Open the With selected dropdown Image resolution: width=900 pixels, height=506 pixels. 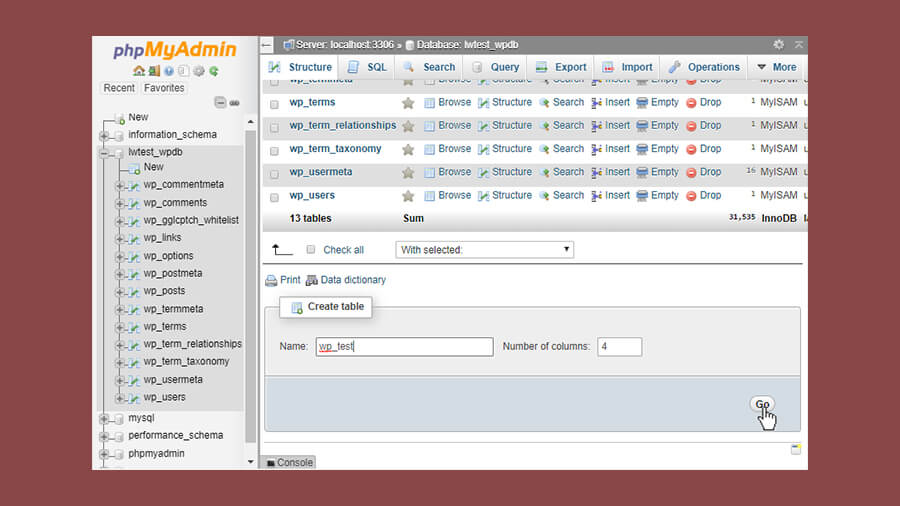click(484, 250)
